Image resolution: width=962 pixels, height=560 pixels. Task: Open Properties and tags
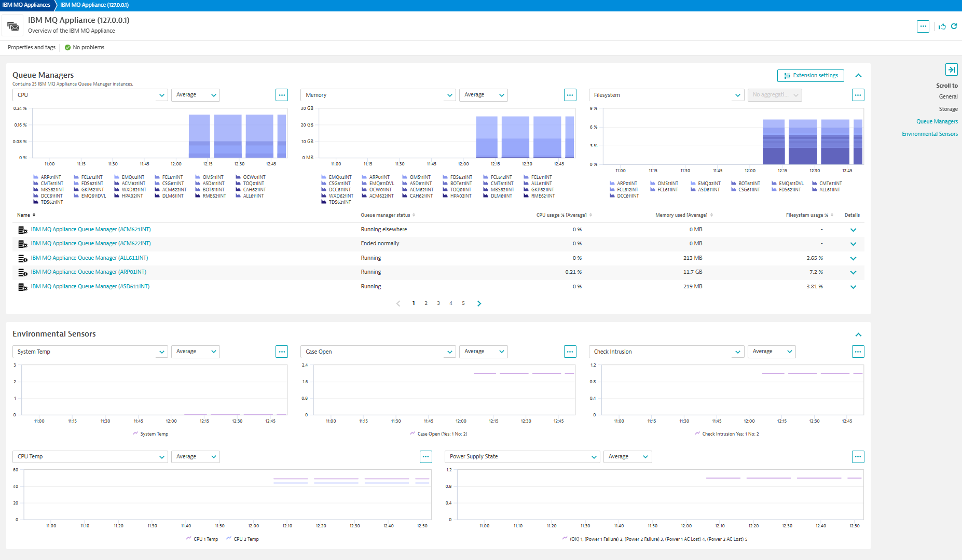click(32, 47)
